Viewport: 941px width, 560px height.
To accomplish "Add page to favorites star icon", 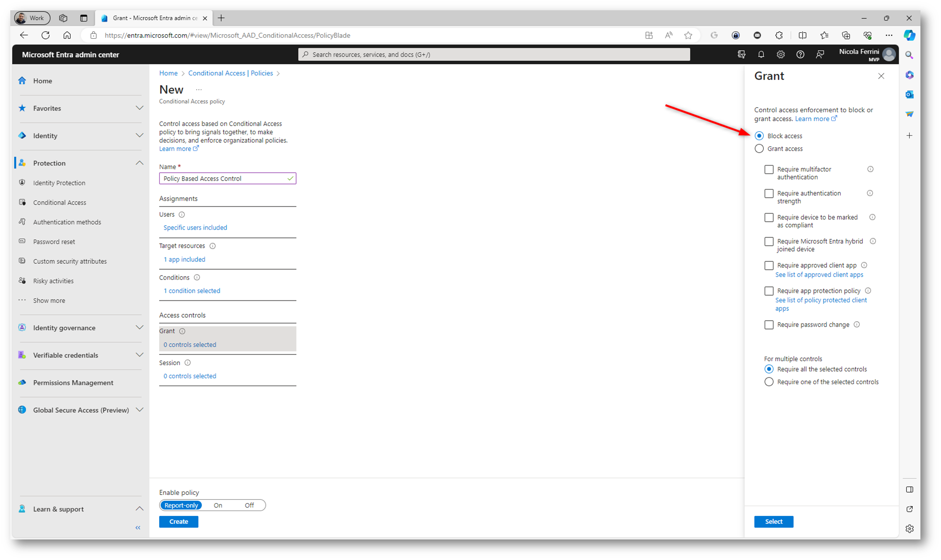I will [688, 35].
